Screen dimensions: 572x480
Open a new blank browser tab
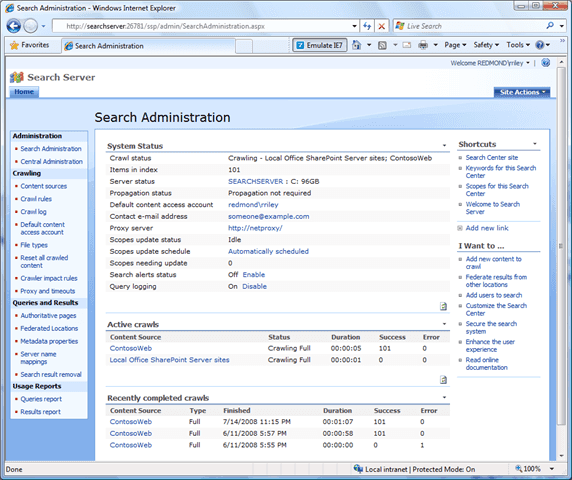click(244, 46)
